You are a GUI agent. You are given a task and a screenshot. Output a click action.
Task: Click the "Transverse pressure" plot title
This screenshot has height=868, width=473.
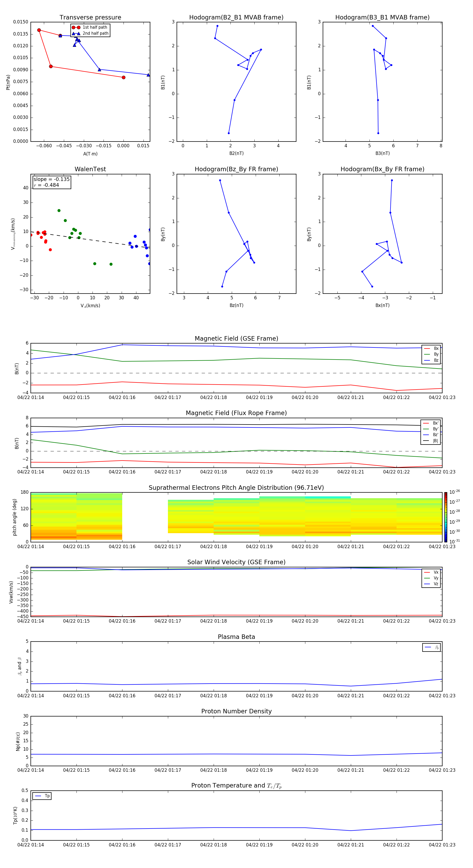[x=90, y=18]
